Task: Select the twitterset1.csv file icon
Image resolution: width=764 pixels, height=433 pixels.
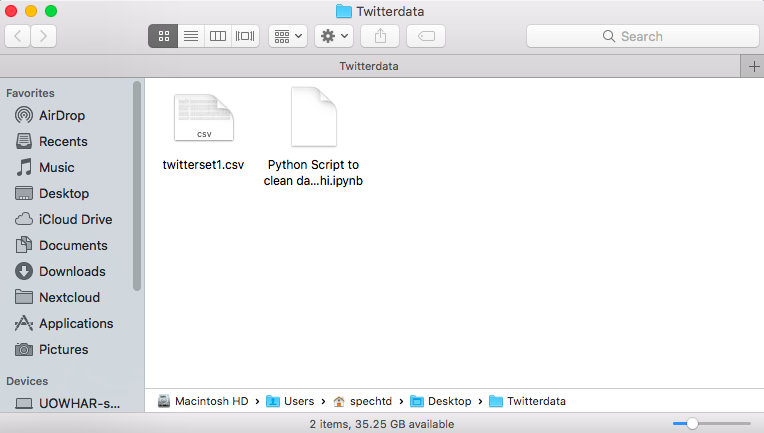Action: 204,117
